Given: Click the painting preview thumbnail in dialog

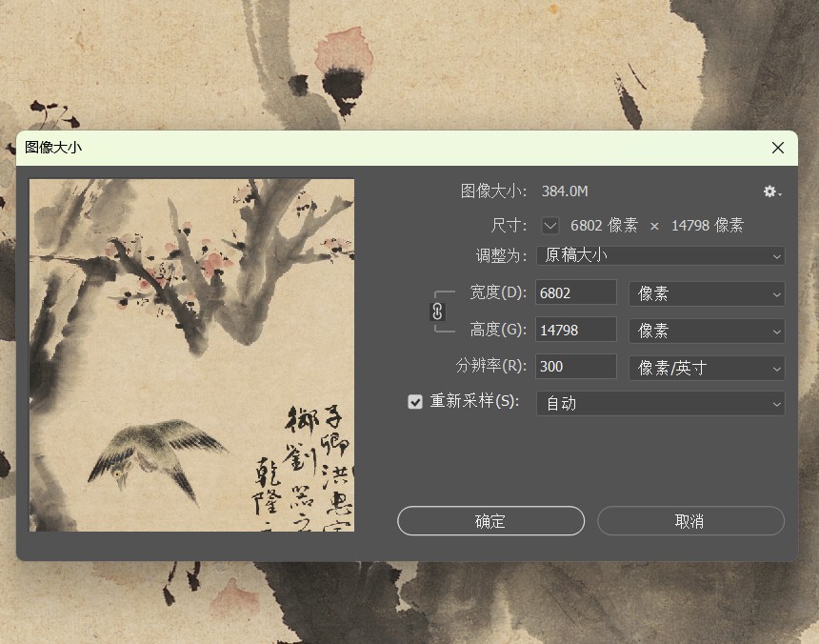Looking at the screenshot, I should point(191,355).
